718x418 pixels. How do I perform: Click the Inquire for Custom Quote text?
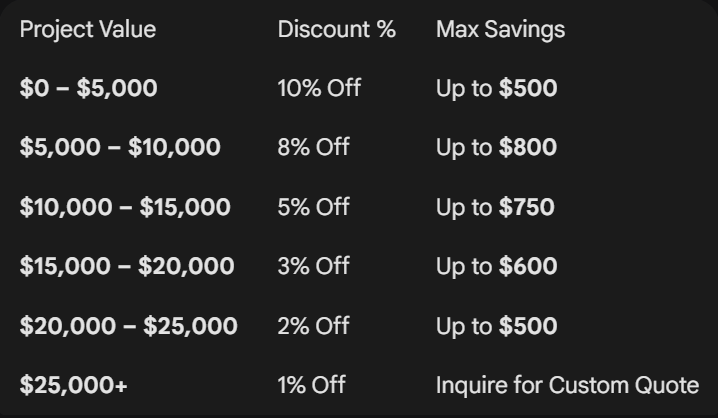pos(567,385)
